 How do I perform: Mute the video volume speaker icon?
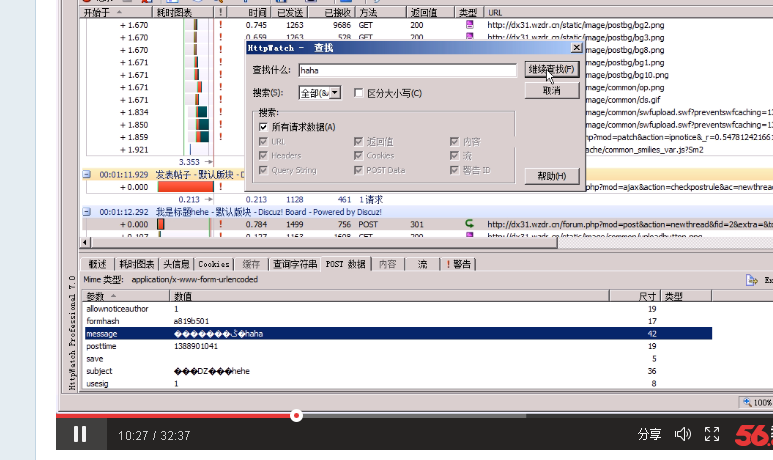[683, 434]
